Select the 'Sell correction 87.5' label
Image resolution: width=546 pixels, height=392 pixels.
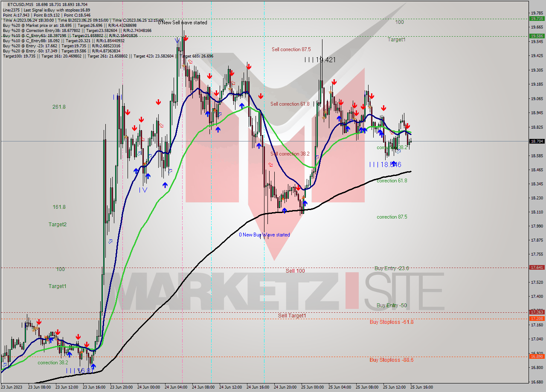point(291,49)
